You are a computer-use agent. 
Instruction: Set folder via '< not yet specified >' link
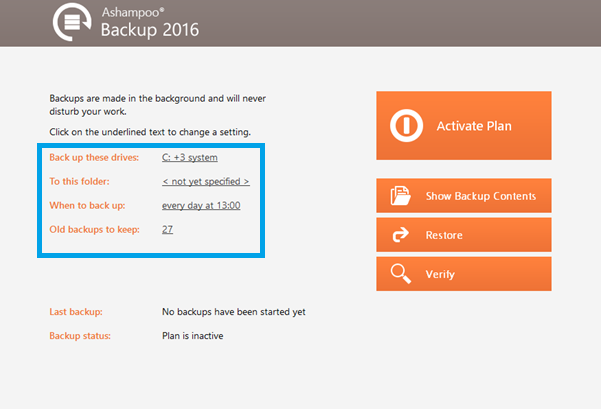click(206, 181)
